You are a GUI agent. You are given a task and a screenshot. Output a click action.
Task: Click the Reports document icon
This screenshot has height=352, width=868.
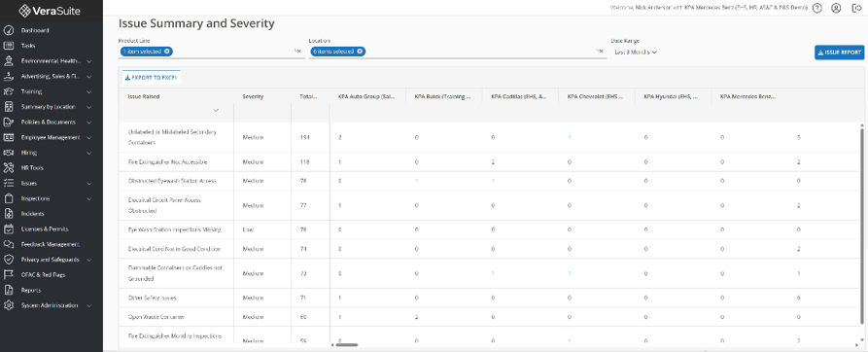point(9,290)
